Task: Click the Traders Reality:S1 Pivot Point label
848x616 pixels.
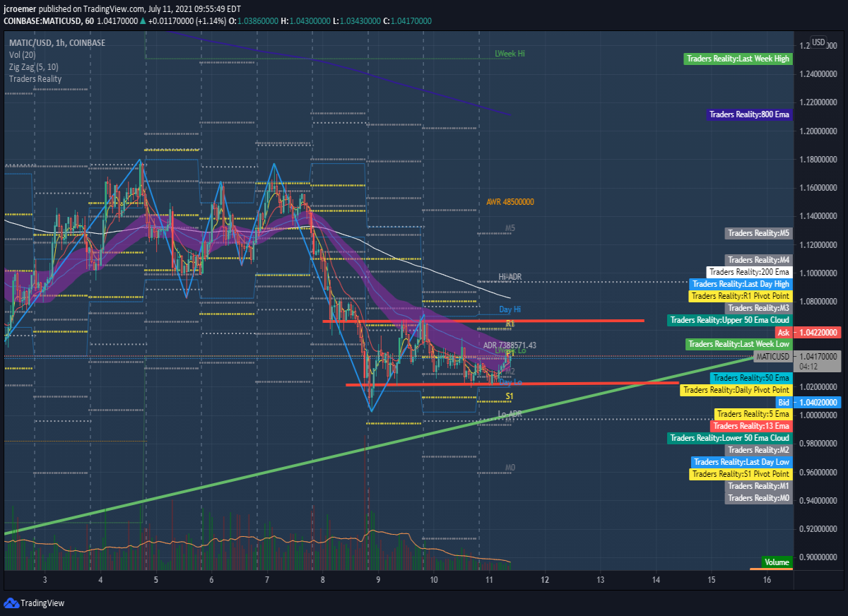Action: click(x=741, y=474)
